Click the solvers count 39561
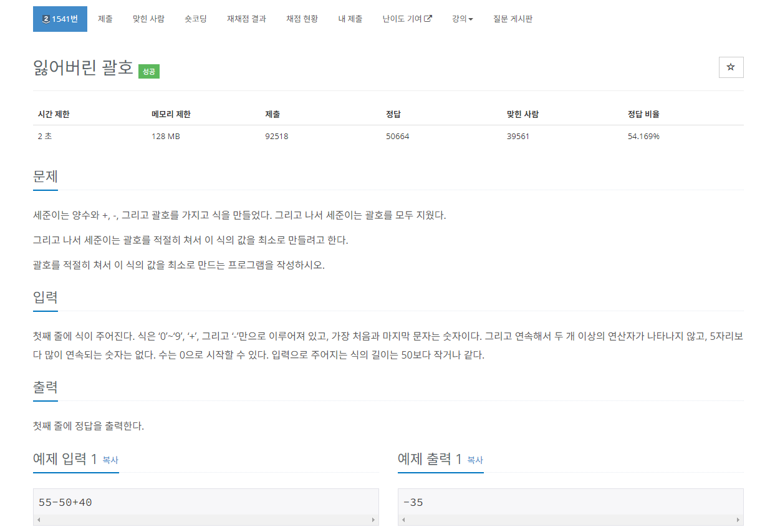This screenshot has width=780, height=532. tap(518, 136)
